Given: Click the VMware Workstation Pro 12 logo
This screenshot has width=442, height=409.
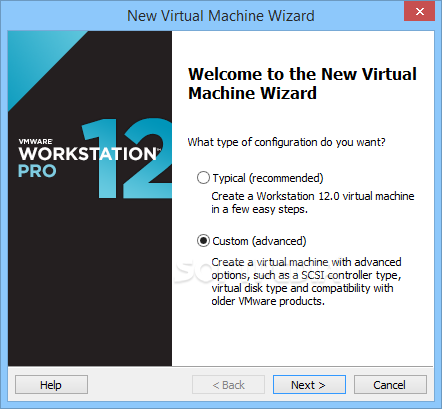Looking at the screenshot, I should coord(95,158).
